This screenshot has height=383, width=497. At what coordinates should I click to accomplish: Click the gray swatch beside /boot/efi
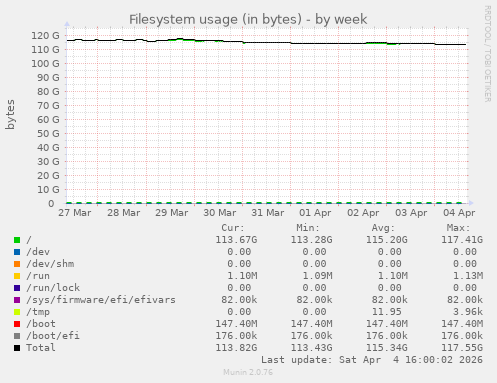pyautogui.click(x=17, y=336)
